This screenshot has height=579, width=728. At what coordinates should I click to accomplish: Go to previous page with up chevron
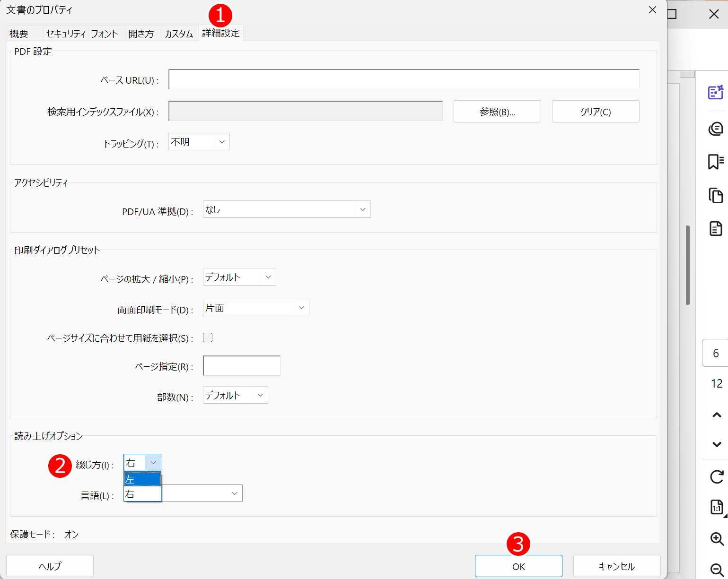point(717,415)
